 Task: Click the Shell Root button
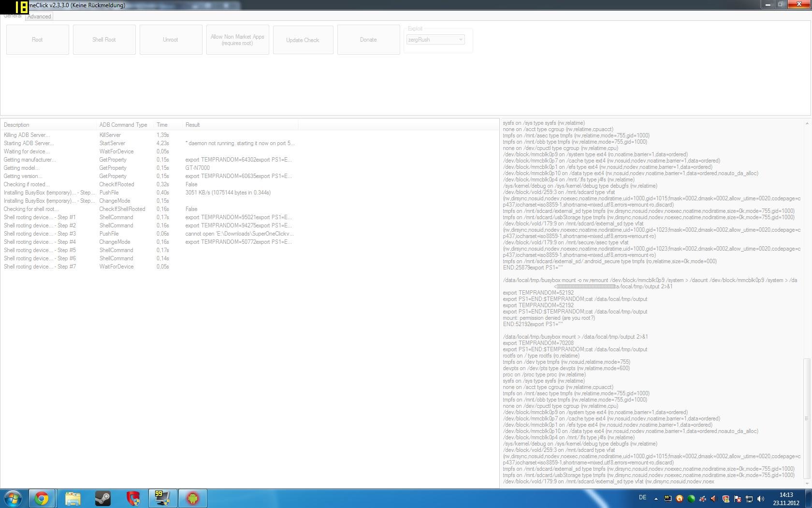pyautogui.click(x=104, y=40)
